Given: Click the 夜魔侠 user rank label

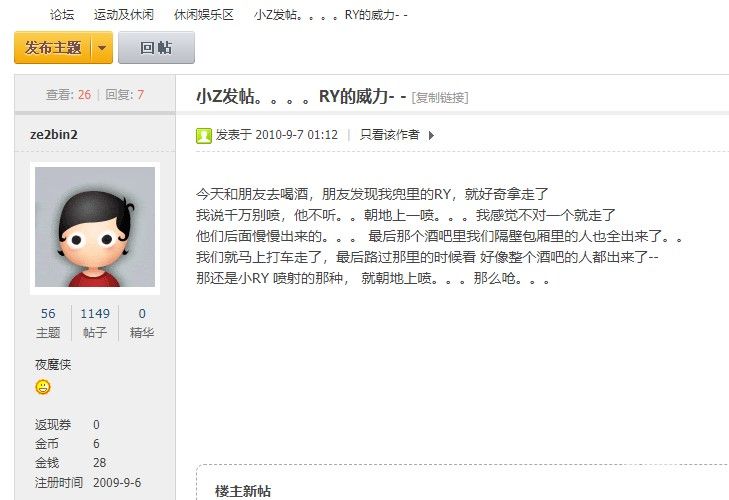Looking at the screenshot, I should (53, 365).
